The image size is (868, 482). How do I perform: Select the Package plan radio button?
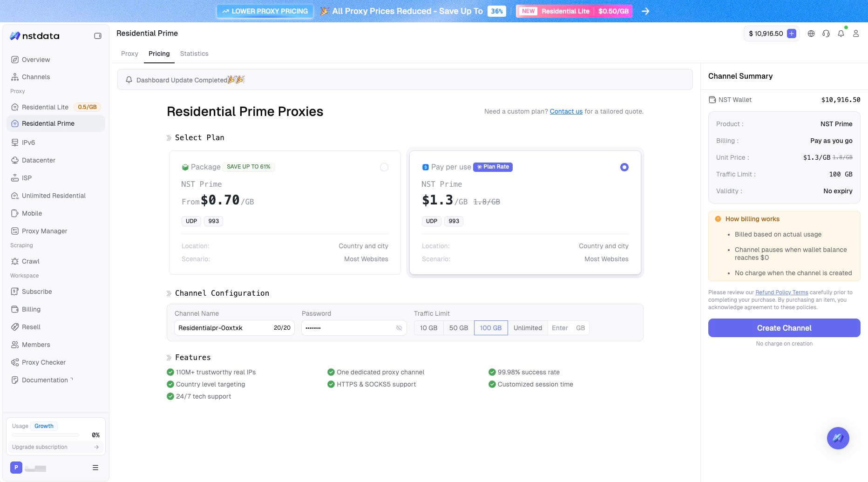point(384,167)
